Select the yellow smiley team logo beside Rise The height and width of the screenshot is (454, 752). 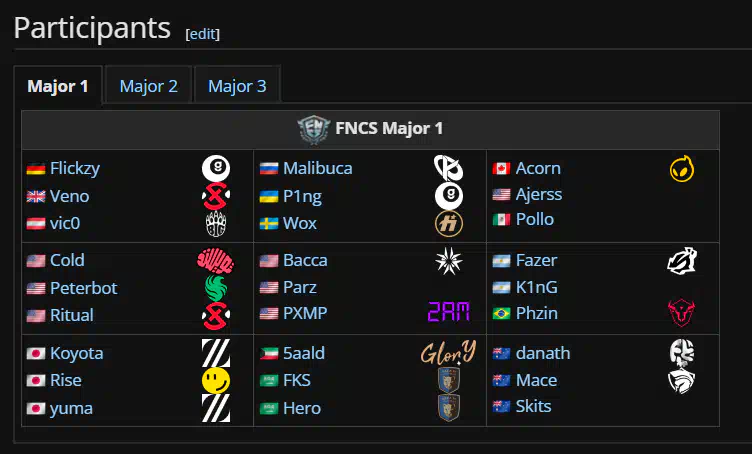point(216,381)
